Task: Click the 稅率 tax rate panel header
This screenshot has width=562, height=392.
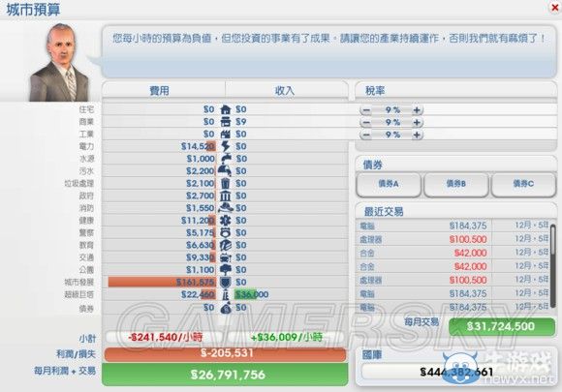Action: pyautogui.click(x=375, y=90)
